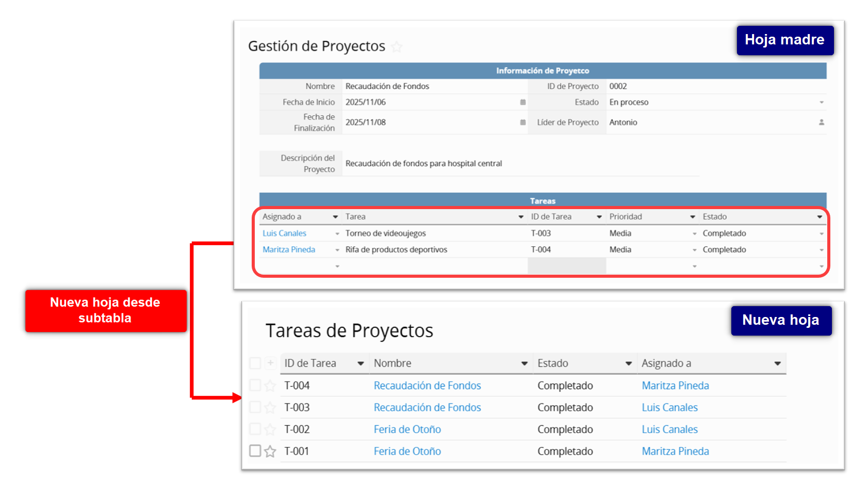Open calendar picker for Fecha de Inicio
868x492 pixels.
522,102
